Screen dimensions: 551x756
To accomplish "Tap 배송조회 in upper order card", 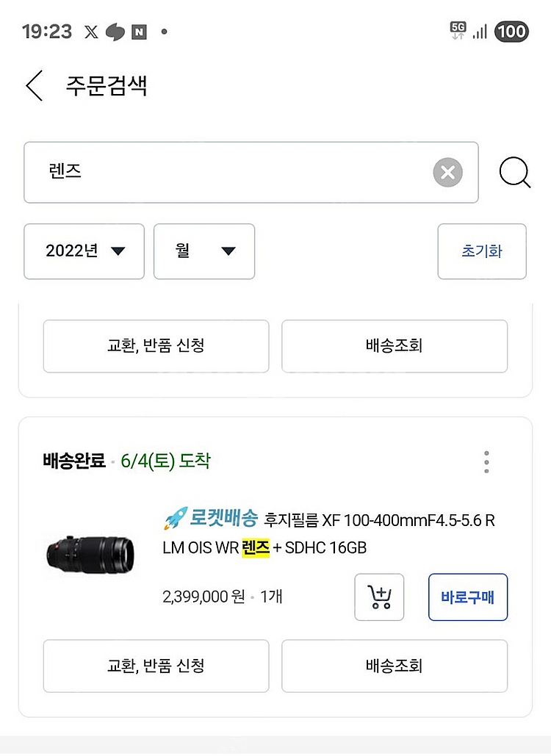I will 395,346.
